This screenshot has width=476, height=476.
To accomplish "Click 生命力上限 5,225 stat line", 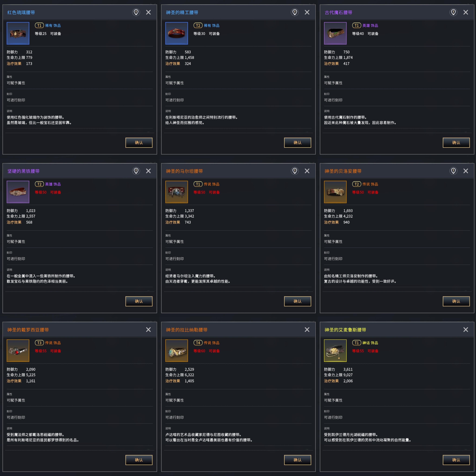I will pyautogui.click(x=21, y=375).
